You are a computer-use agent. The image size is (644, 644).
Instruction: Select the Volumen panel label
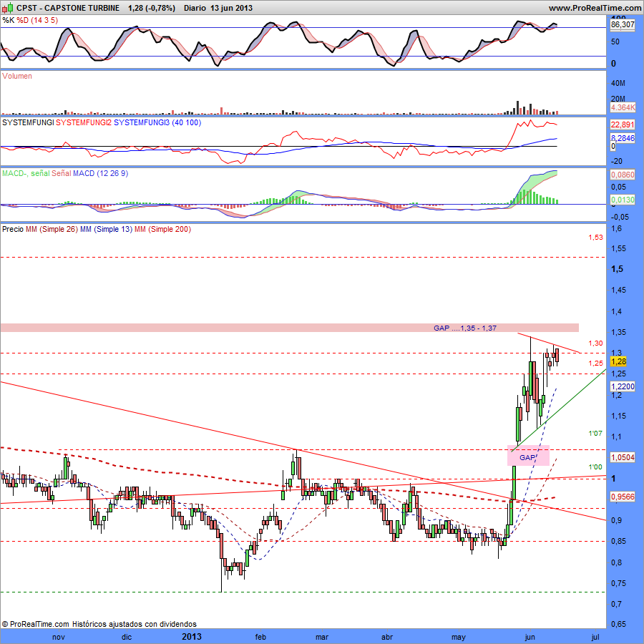point(17,76)
